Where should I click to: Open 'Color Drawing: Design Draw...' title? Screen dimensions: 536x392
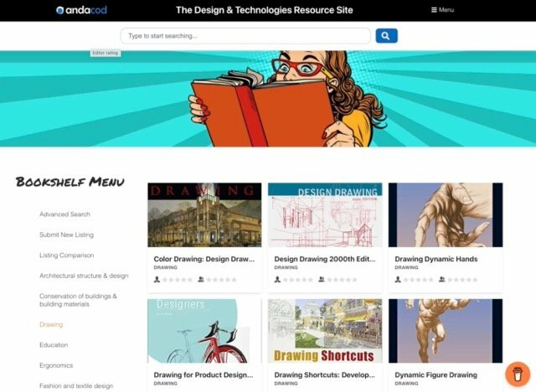click(x=204, y=259)
